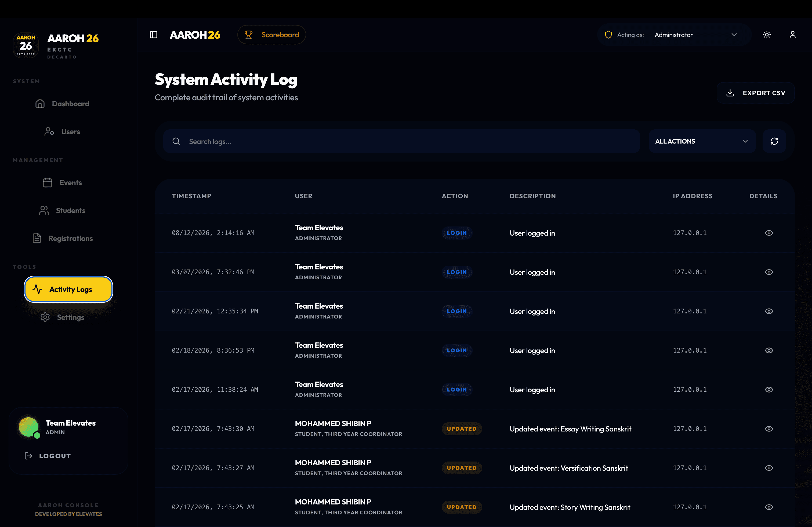Click the AAROH 26 header title
This screenshot has width=812, height=527.
point(195,35)
